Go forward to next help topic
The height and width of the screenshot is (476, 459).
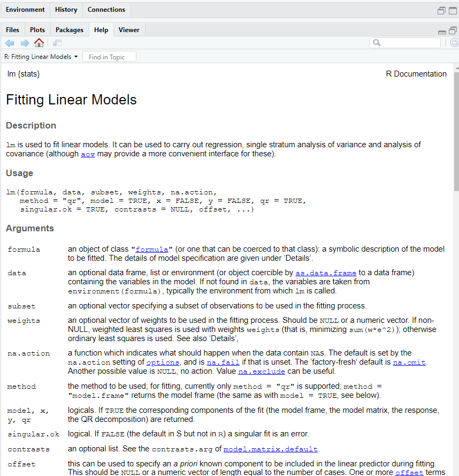[x=25, y=43]
